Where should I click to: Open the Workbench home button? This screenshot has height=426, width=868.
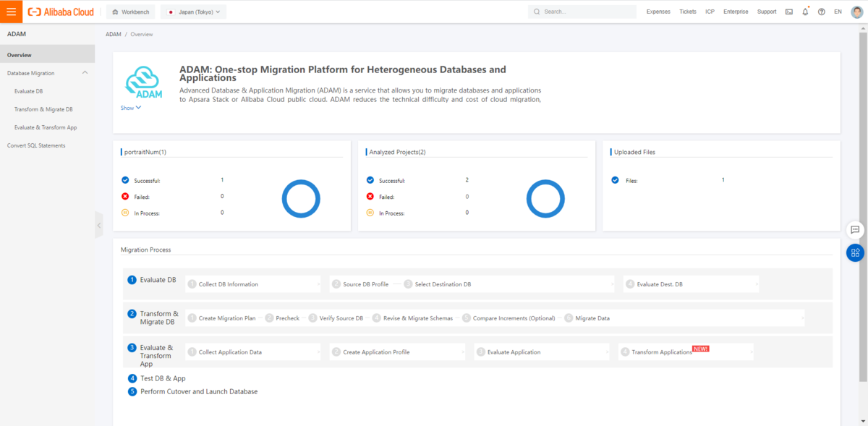click(130, 12)
